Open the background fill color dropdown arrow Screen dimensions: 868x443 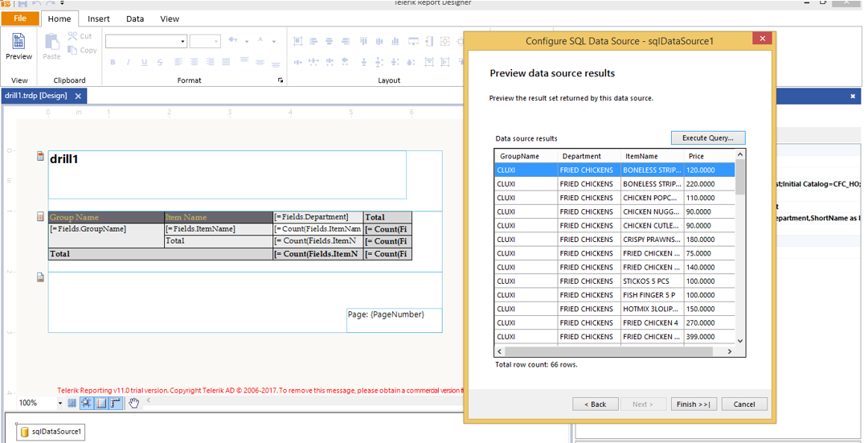click(247, 42)
